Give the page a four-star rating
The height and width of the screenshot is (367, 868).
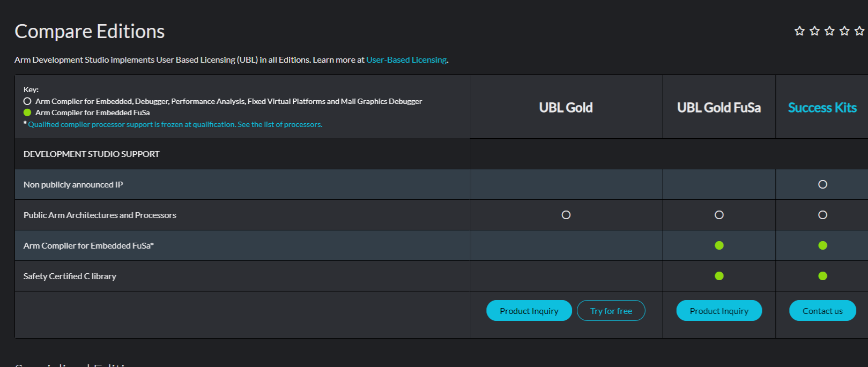(844, 31)
